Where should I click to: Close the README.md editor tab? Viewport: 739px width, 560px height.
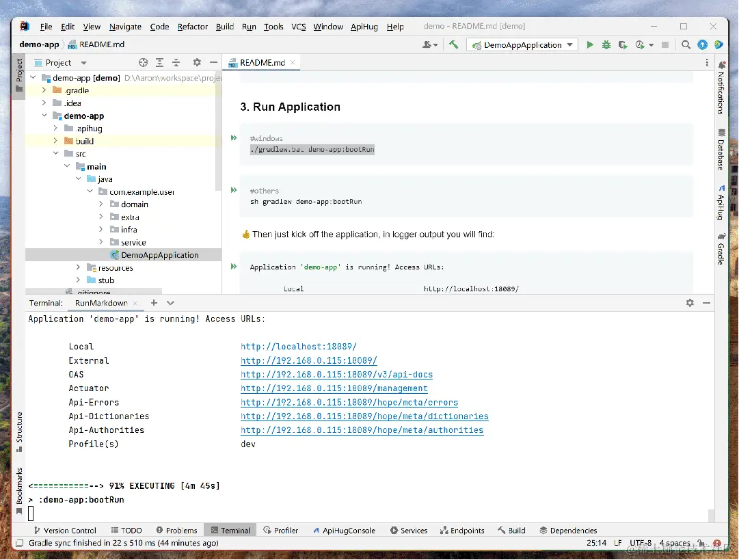pos(293,62)
